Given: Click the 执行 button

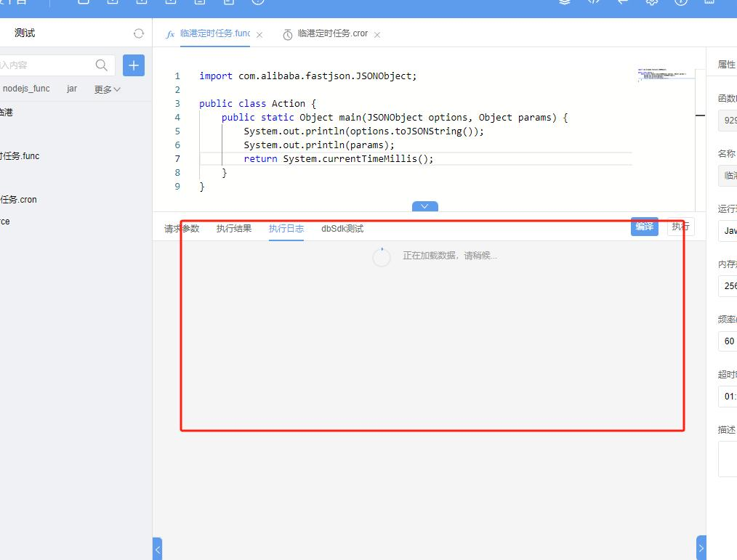Looking at the screenshot, I should pos(680,227).
